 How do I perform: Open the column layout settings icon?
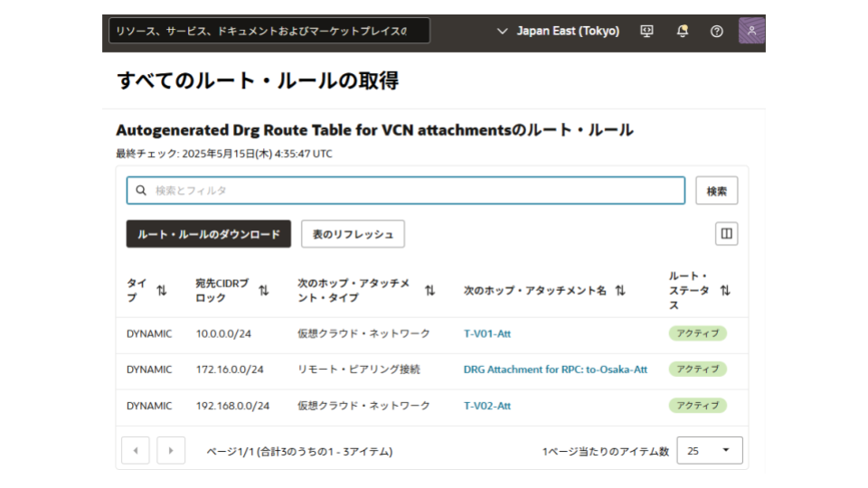tap(726, 233)
